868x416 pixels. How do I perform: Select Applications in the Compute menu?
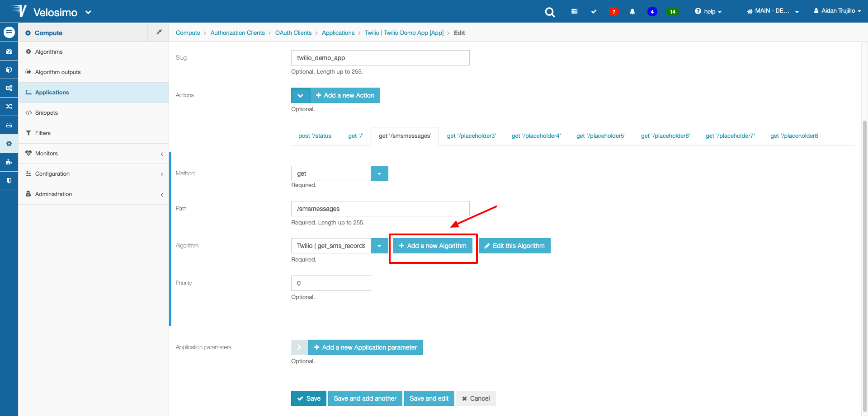[x=94, y=93]
